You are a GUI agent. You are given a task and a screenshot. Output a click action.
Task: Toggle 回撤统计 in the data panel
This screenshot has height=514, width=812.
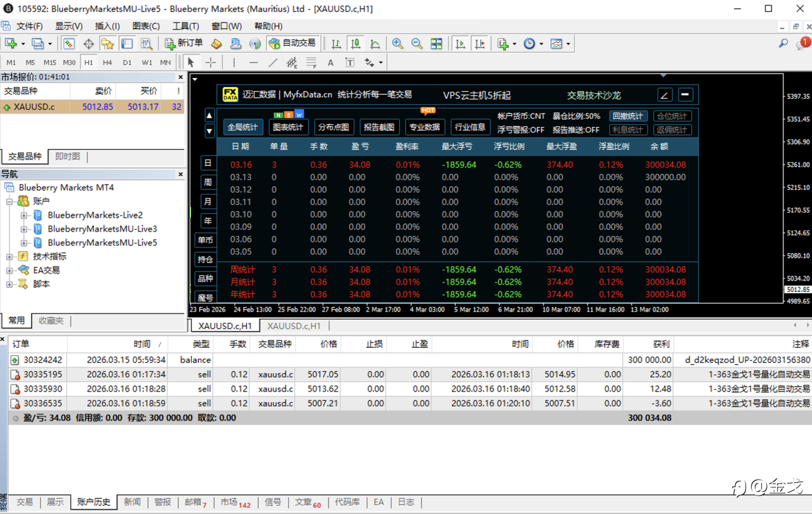click(x=628, y=116)
